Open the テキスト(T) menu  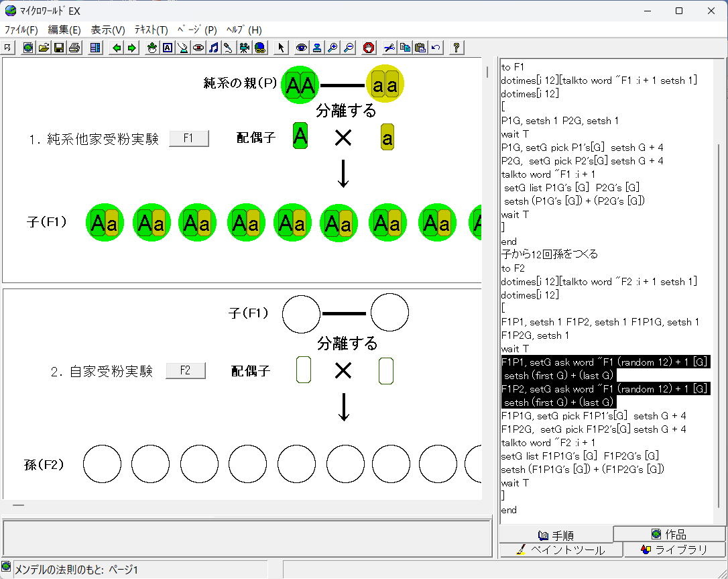[151, 30]
